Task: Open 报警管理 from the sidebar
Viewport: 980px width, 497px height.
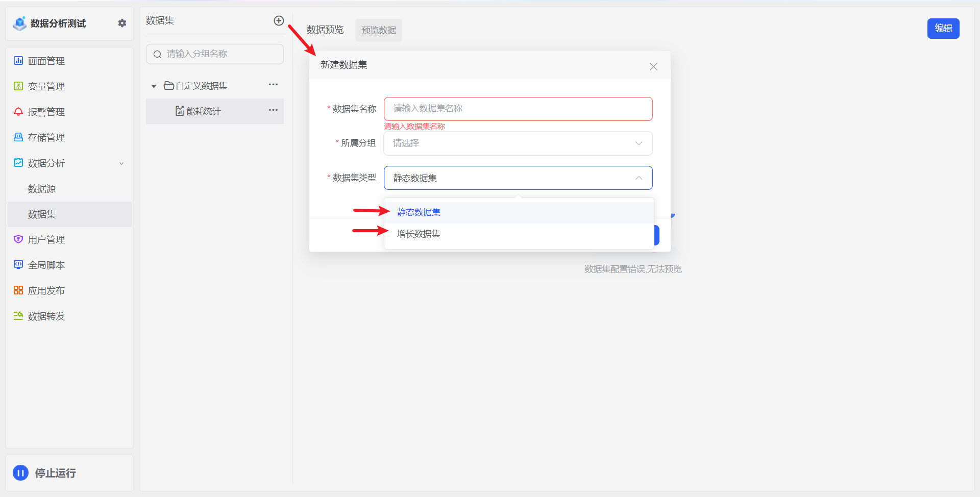Action: [x=46, y=112]
